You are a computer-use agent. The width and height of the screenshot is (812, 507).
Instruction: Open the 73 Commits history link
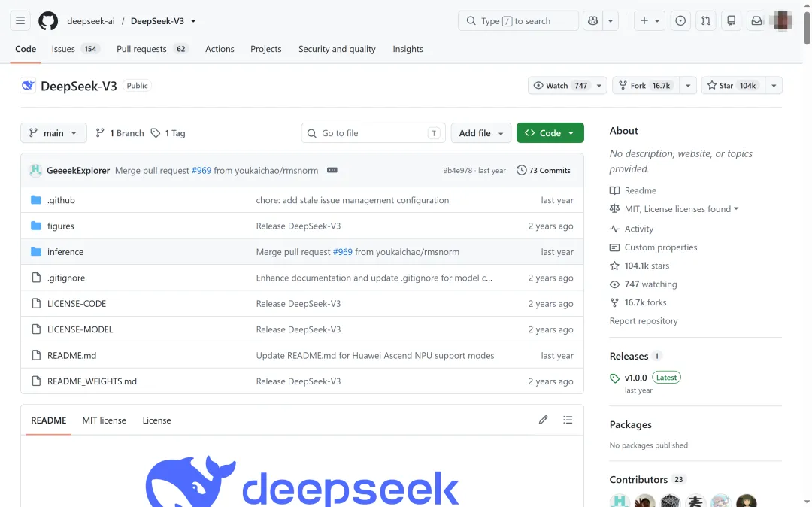544,171
